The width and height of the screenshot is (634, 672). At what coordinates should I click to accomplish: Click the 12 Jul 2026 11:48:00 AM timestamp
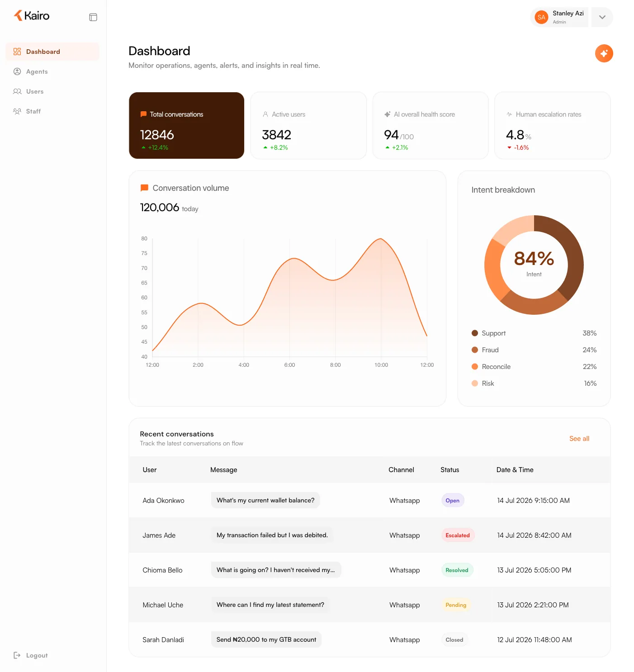pos(534,639)
